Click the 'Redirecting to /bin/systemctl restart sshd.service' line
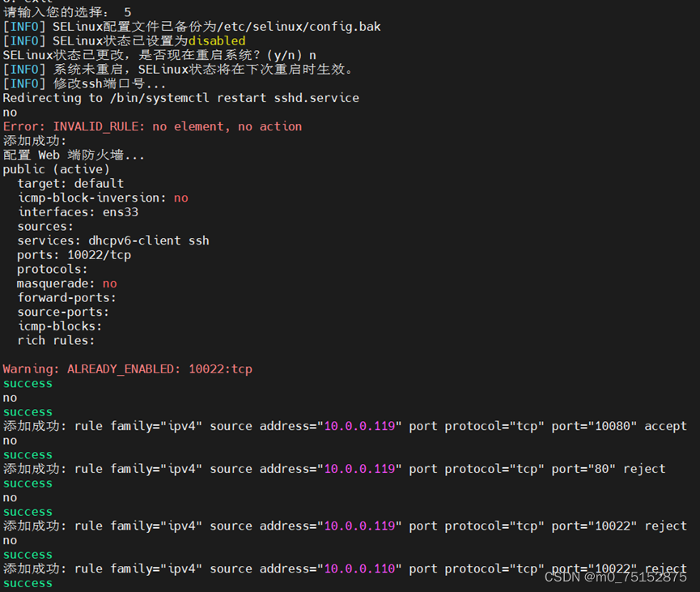700x592 pixels. (180, 98)
